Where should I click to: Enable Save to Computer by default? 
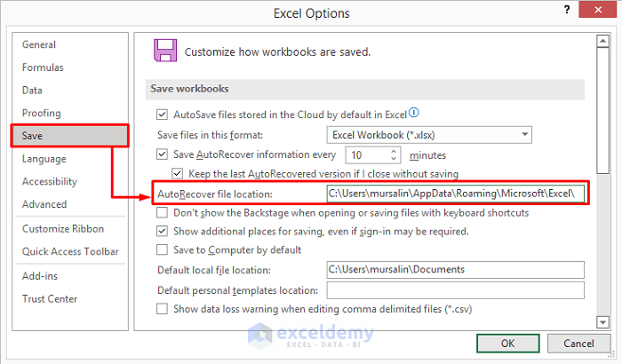pos(162,249)
